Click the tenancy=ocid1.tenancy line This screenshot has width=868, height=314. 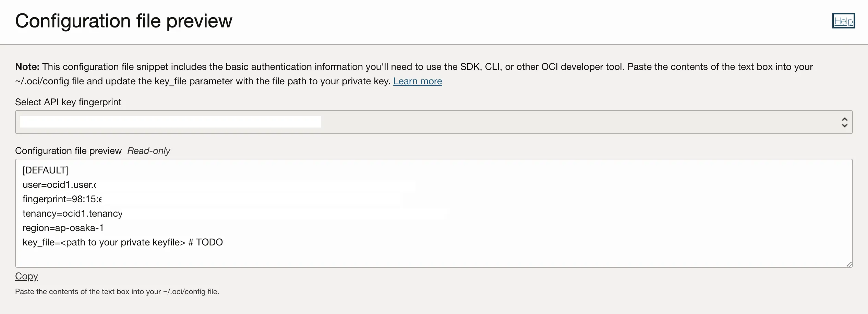[x=72, y=214]
